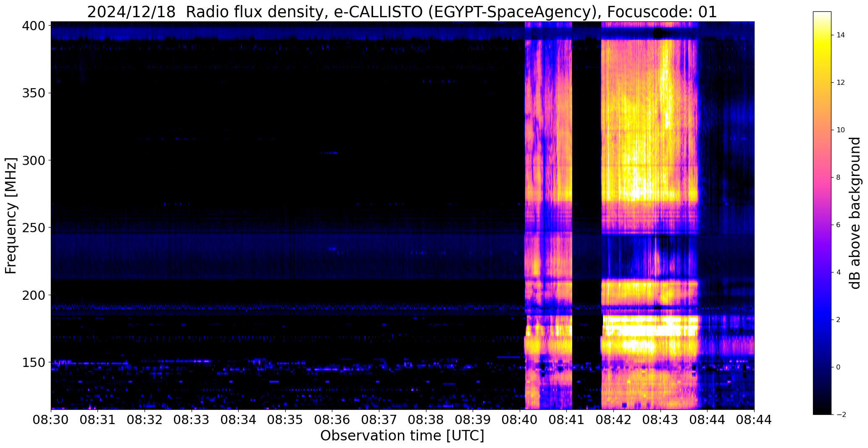Click the 250 frequency tick label
The image size is (868, 448).
pyautogui.click(x=33, y=227)
